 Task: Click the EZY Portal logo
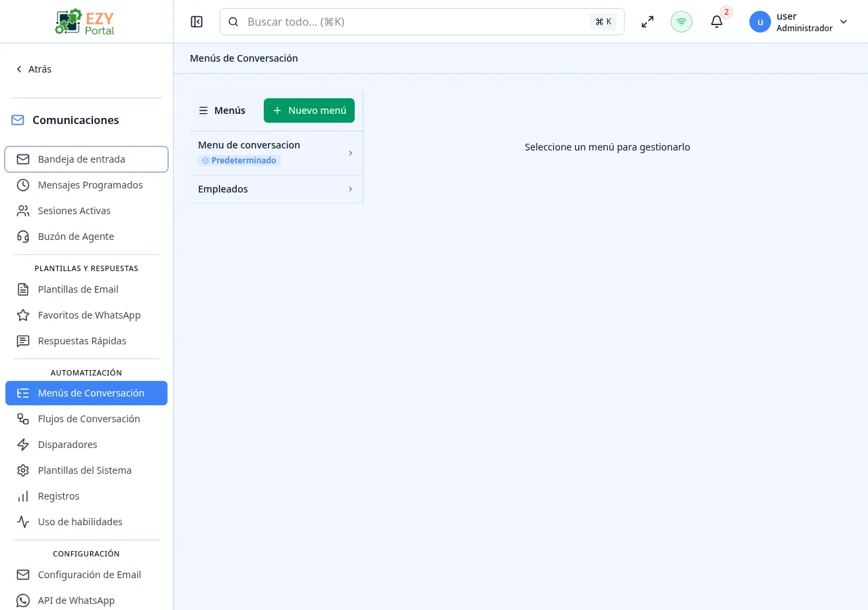85,22
